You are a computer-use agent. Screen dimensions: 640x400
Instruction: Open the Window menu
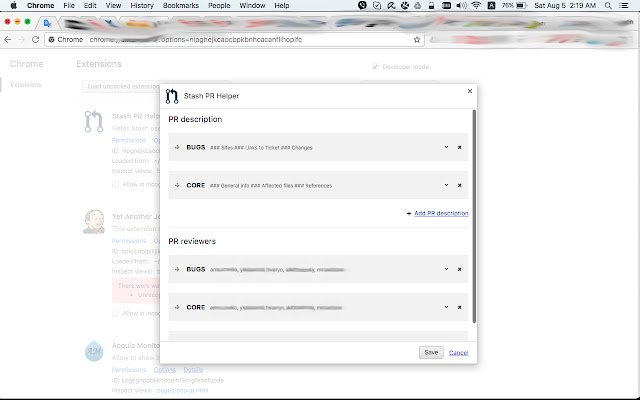pyautogui.click(x=252, y=5)
